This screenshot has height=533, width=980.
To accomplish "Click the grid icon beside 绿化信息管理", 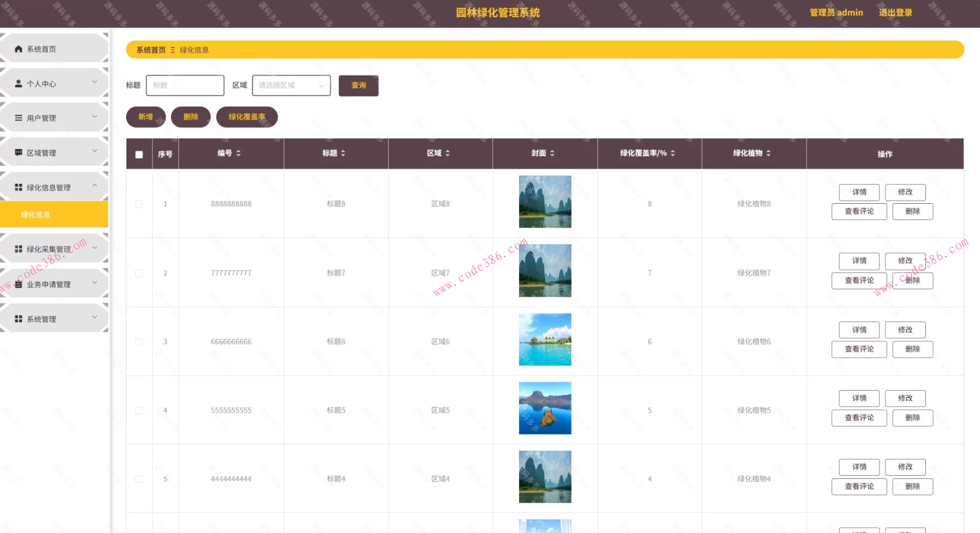I will point(19,187).
